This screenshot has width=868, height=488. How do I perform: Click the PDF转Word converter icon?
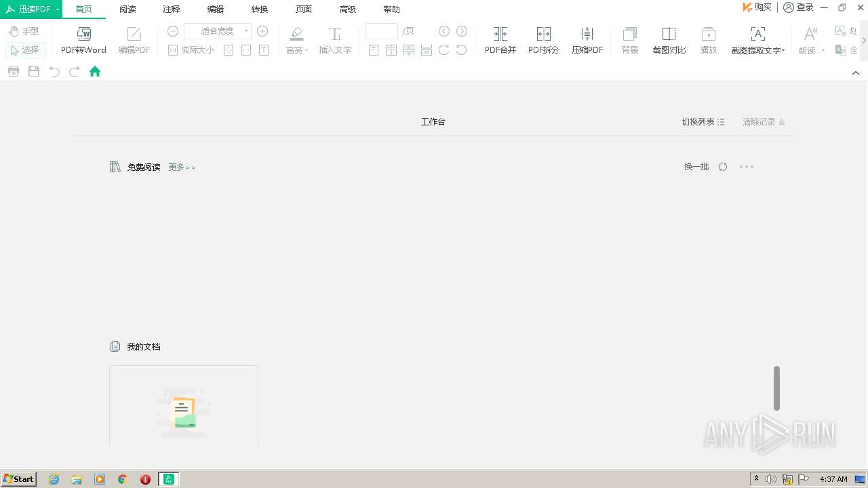pyautogui.click(x=83, y=35)
